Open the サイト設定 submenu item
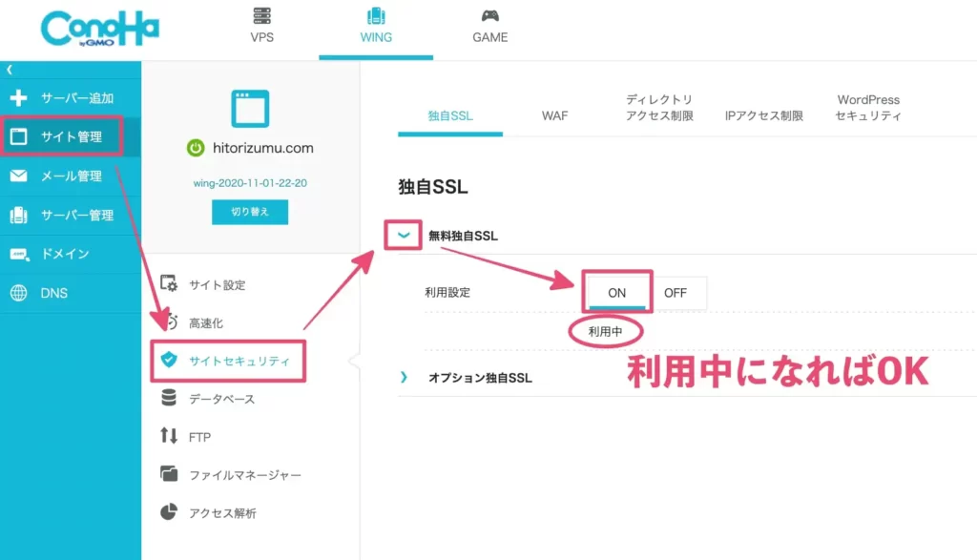The image size is (977, 560). [217, 284]
